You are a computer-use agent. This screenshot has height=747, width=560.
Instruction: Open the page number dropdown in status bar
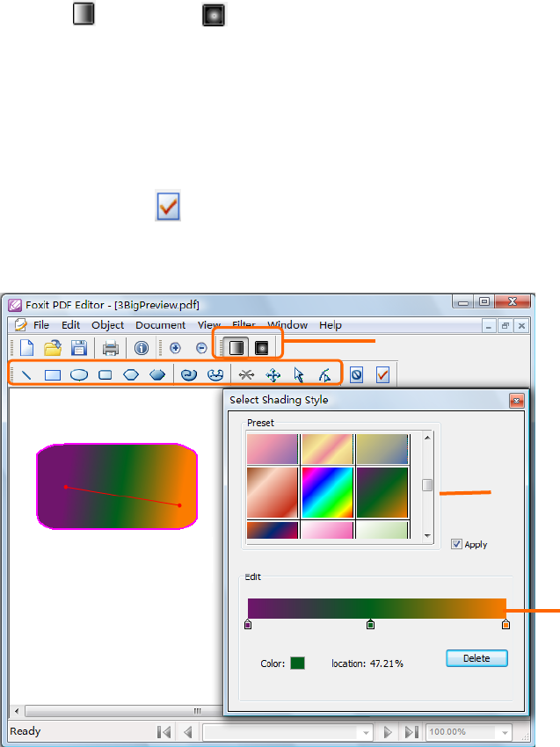[x=366, y=732]
